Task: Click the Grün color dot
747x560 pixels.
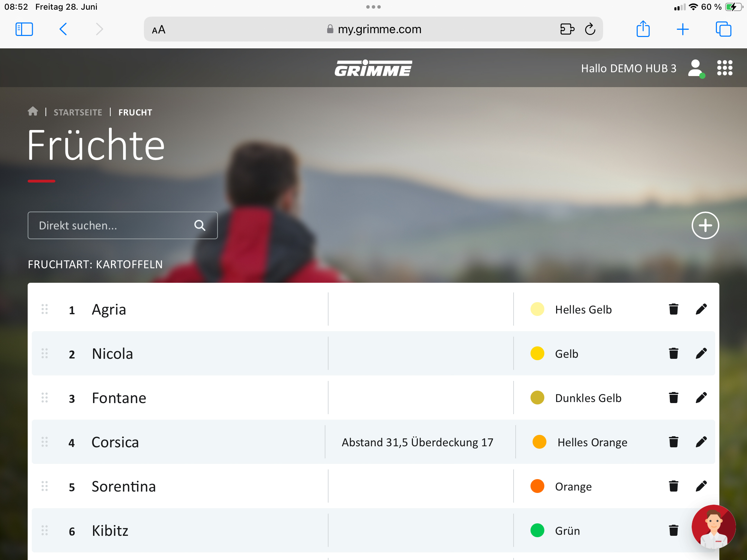Action: [x=537, y=530]
